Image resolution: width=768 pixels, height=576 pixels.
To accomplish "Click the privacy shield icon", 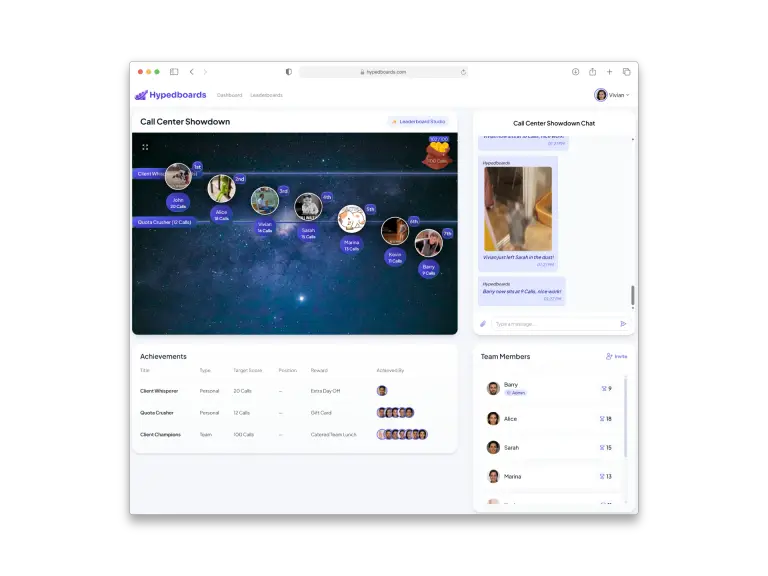I will point(288,72).
